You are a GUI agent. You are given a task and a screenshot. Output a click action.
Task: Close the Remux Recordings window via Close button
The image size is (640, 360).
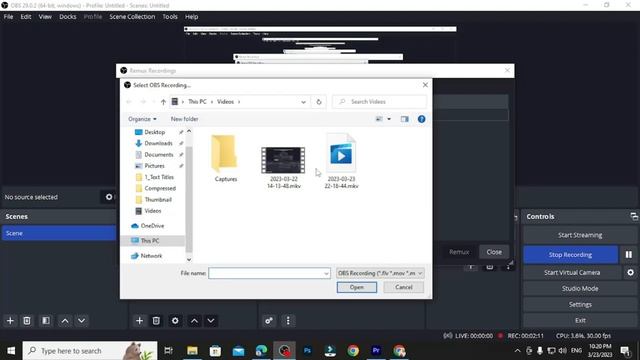point(494,252)
